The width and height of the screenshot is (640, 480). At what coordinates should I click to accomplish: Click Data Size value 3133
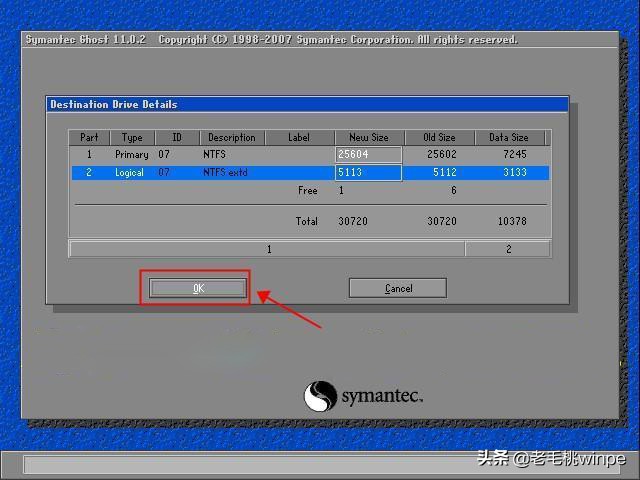(x=515, y=172)
